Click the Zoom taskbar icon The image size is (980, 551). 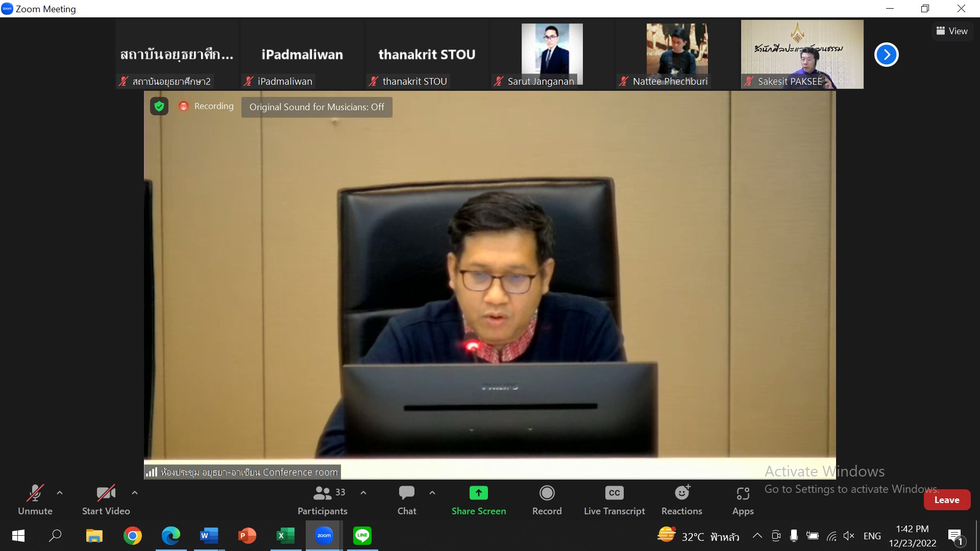click(x=324, y=536)
